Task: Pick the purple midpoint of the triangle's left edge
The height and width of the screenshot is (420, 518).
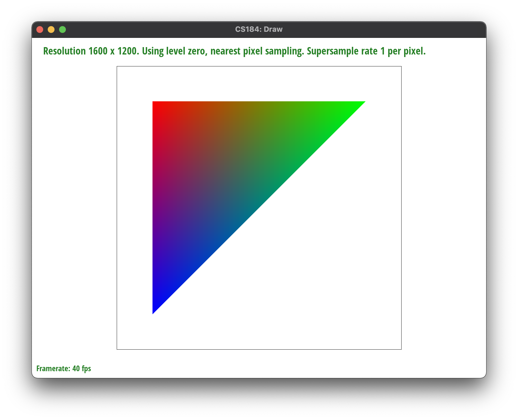Action: [x=154, y=208]
